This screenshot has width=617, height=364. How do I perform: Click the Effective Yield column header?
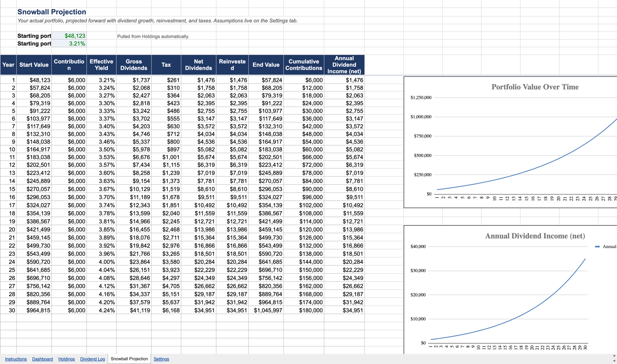101,65
